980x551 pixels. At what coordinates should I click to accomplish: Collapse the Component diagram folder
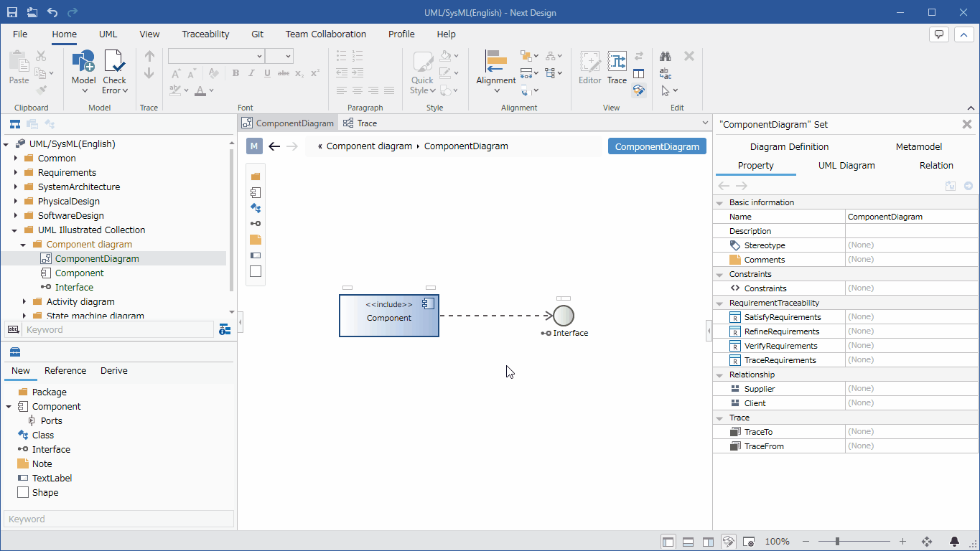pos(24,245)
